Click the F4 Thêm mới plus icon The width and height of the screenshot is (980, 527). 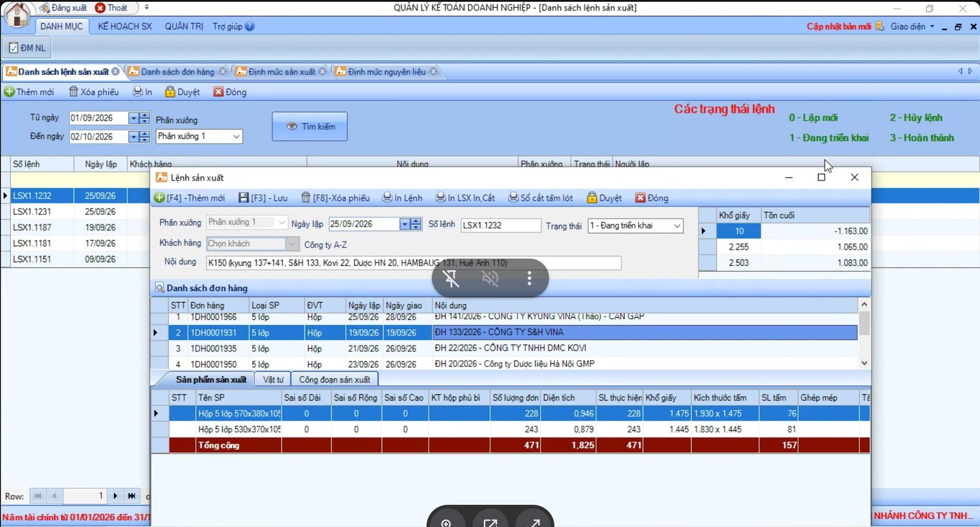(159, 198)
